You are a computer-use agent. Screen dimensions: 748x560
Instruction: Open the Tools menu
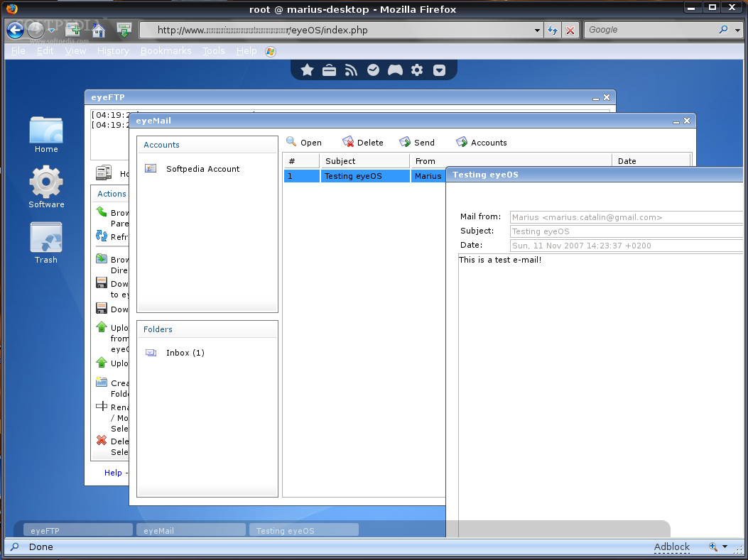tap(214, 50)
